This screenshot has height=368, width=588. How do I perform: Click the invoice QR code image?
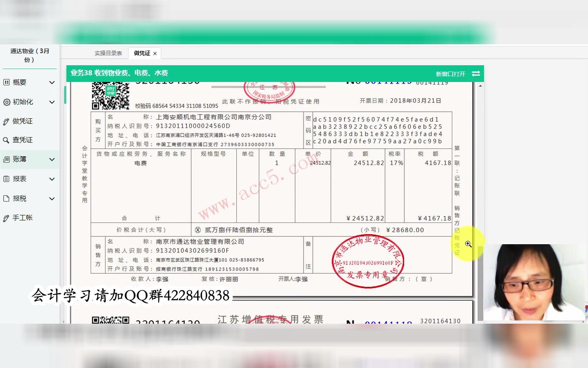coord(110,96)
